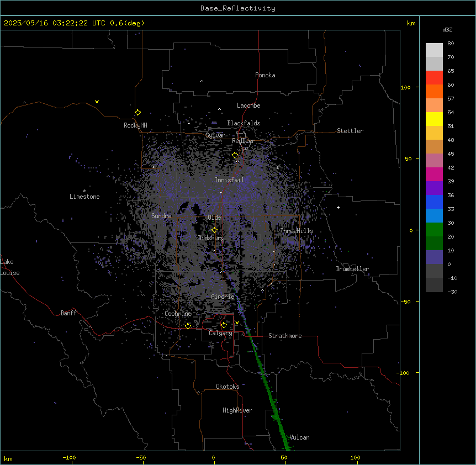Click the yellow diamond marker above RockyMH
This screenshot has width=476, height=465.
pyautogui.click(x=137, y=113)
